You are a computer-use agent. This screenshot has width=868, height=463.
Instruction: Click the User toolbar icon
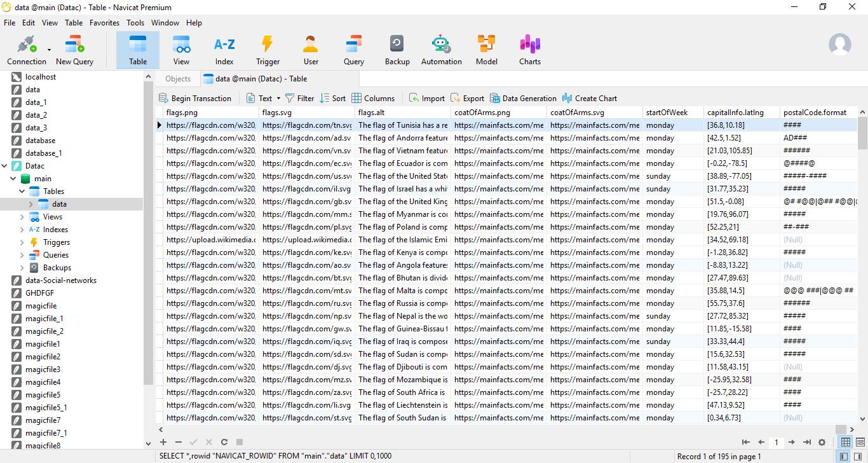click(x=311, y=50)
